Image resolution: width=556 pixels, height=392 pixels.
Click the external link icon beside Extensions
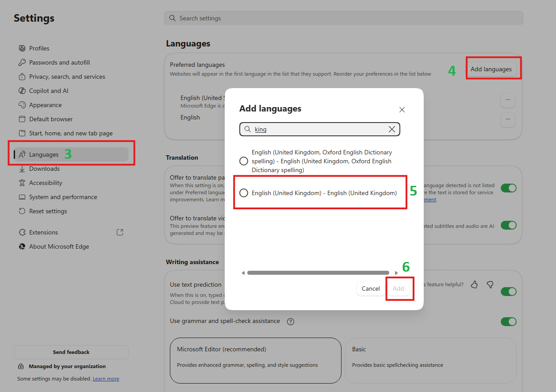pos(119,232)
